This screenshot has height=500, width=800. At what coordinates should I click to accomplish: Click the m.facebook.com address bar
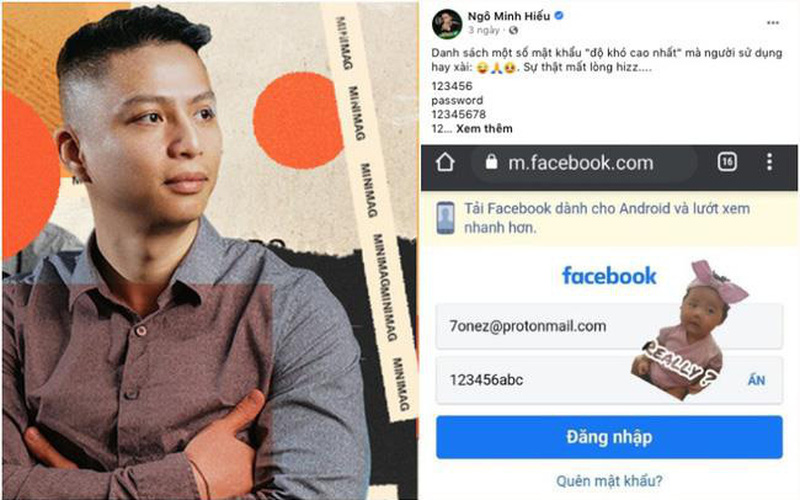(584, 163)
